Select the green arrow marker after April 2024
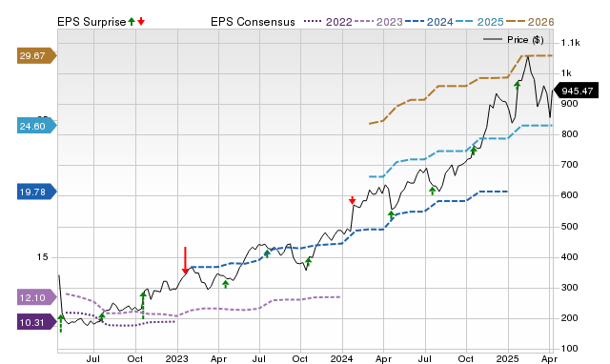The width and height of the screenshot is (610, 364). 392,215
